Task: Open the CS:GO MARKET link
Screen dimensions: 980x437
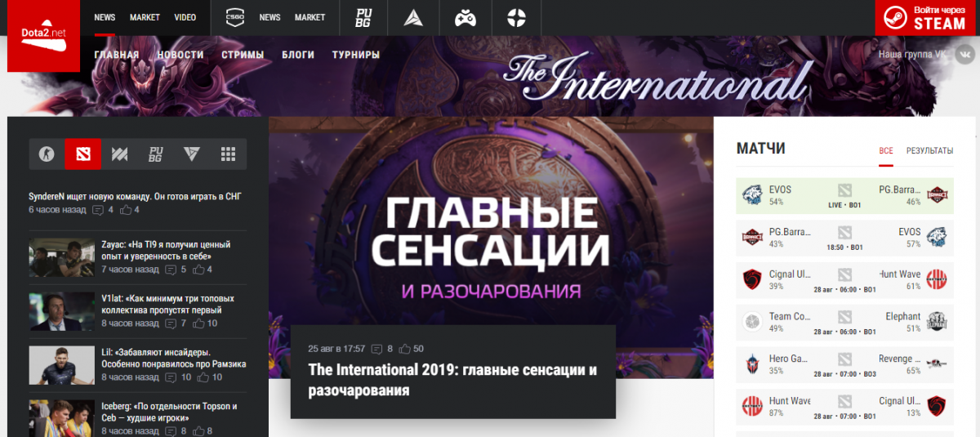Action: tap(310, 17)
